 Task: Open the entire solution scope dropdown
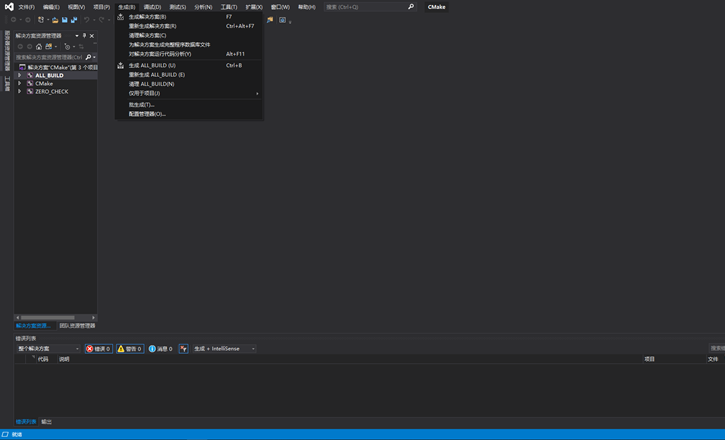tap(48, 349)
